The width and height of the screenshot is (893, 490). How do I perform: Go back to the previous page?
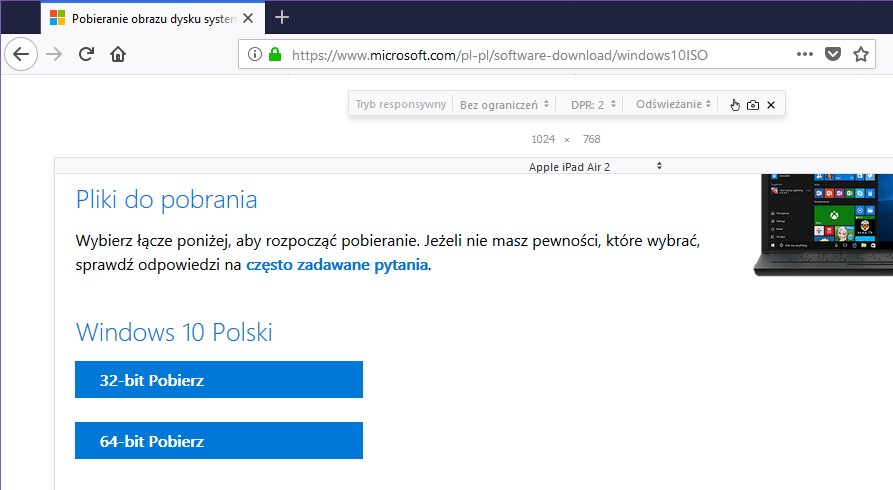[21, 55]
